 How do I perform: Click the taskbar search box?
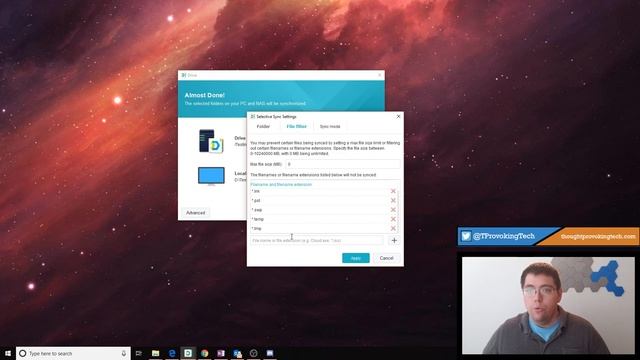[73, 353]
